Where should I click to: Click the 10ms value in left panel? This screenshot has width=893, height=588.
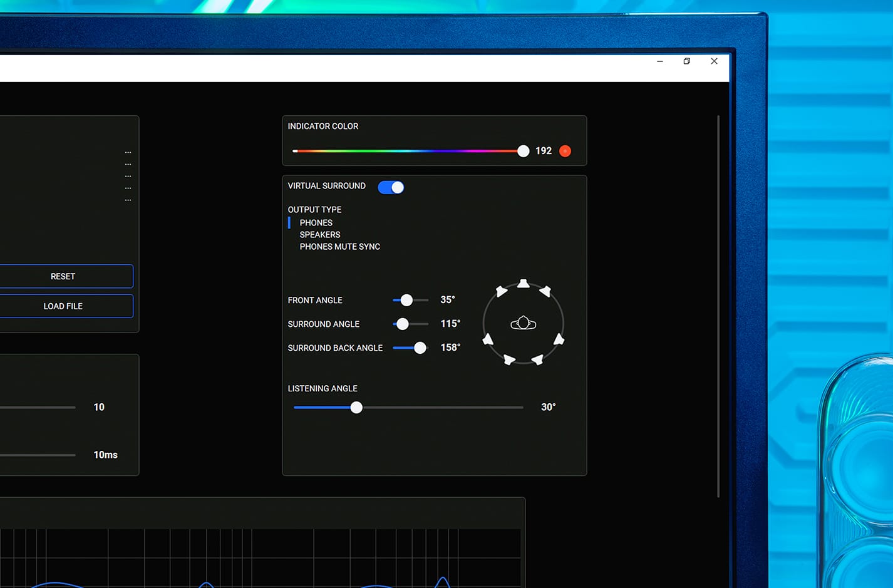point(105,455)
